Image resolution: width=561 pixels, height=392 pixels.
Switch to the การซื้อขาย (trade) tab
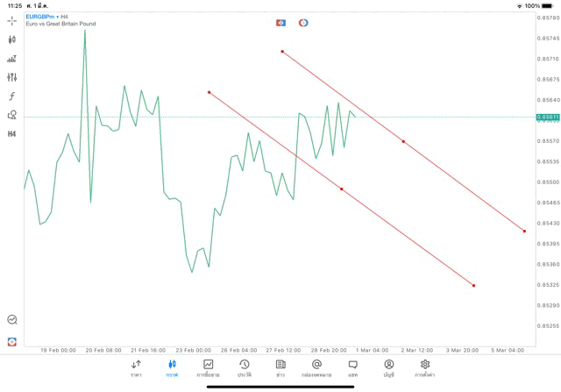tap(209, 368)
